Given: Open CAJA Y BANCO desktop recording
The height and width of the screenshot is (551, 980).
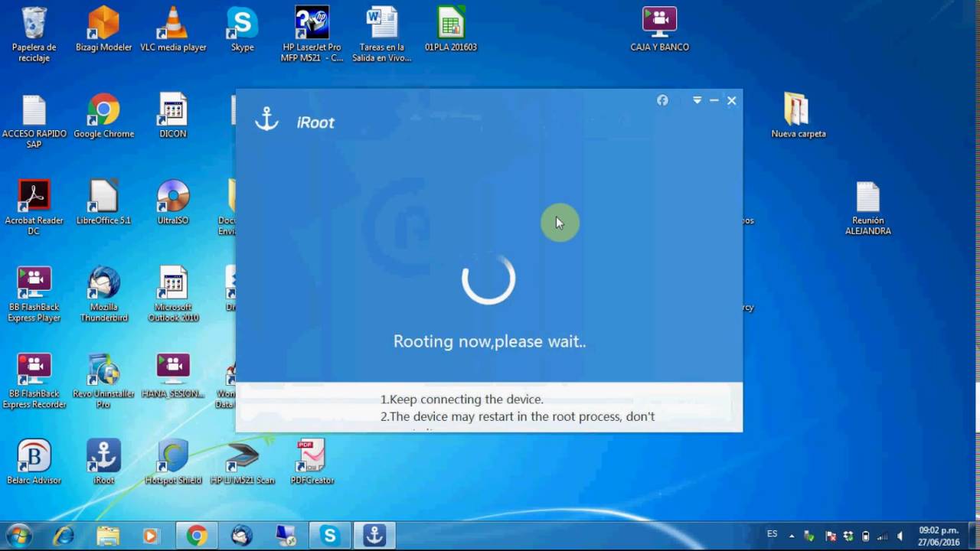Looking at the screenshot, I should (659, 30).
